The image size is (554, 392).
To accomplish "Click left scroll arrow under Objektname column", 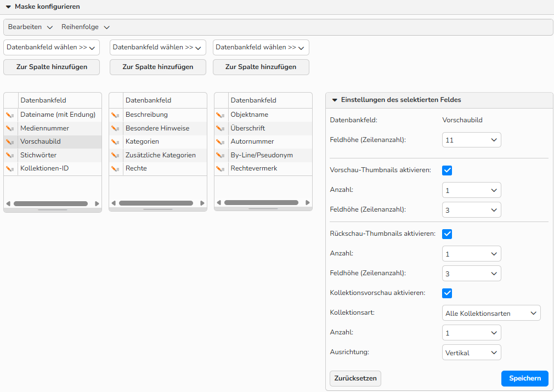I will tap(219, 203).
